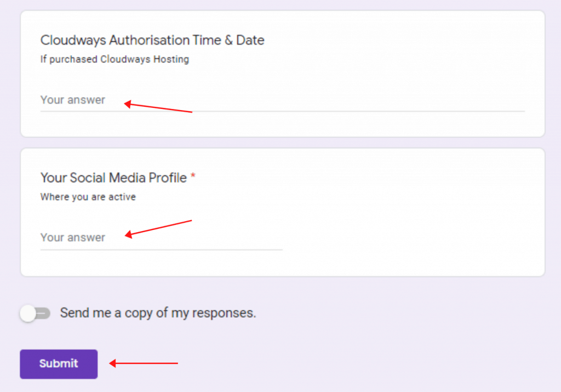Click the red required asterisk
The width and height of the screenshot is (561, 392).
pyautogui.click(x=193, y=177)
